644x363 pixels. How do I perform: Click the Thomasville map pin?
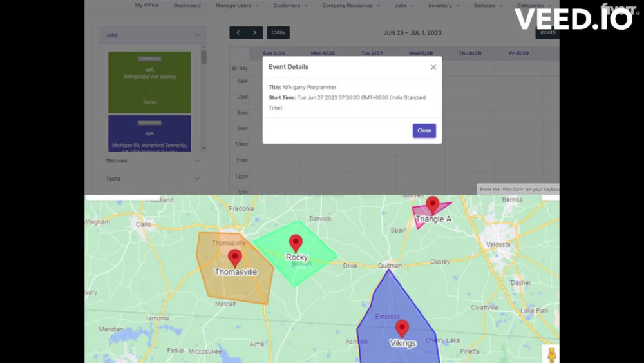tap(235, 258)
